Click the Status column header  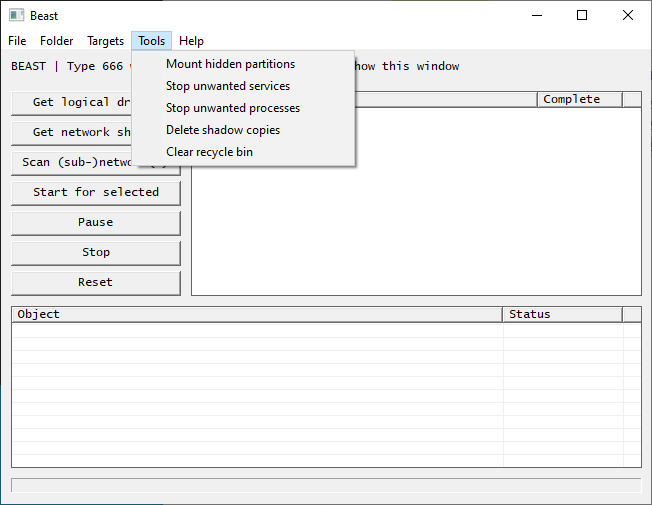[563, 314]
